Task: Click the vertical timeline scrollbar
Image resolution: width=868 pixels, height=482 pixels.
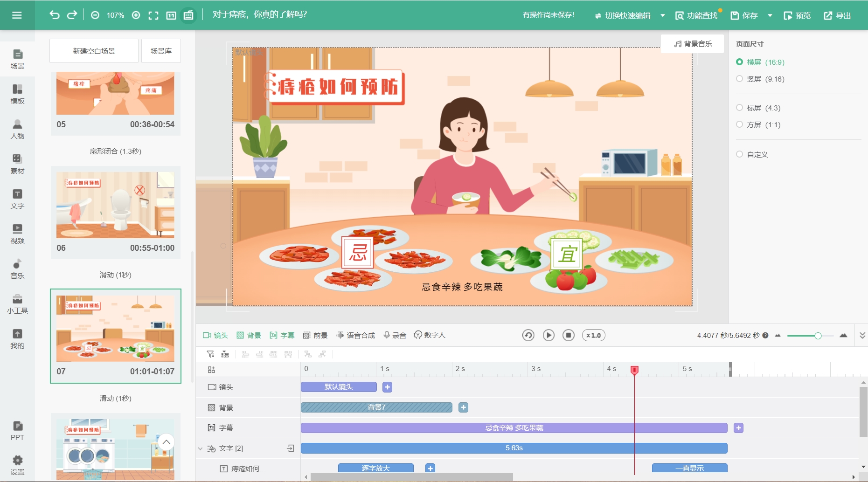Action: point(863,412)
